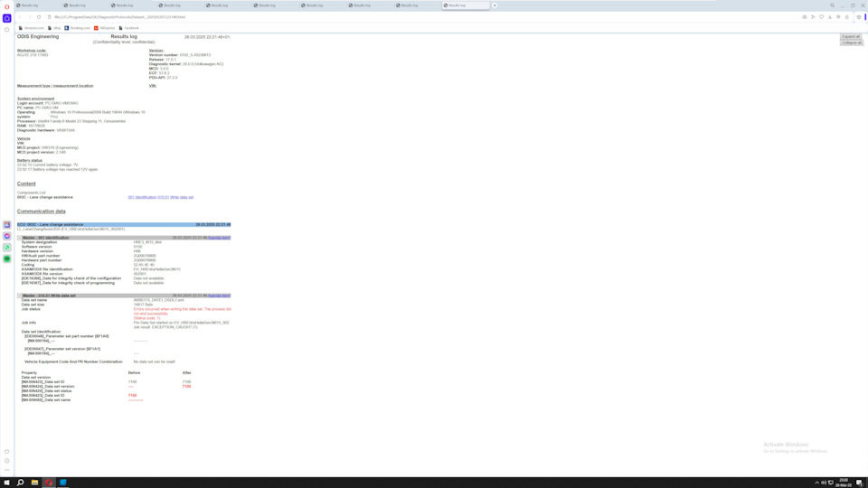The image size is (868, 488).
Task: Collapse the Master - 001 Identification section
Action: click(20, 238)
